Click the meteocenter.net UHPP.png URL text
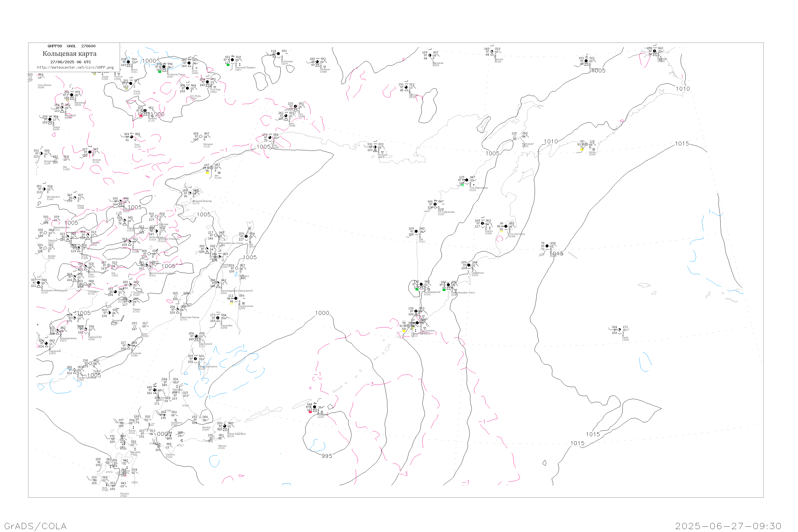 (75, 68)
